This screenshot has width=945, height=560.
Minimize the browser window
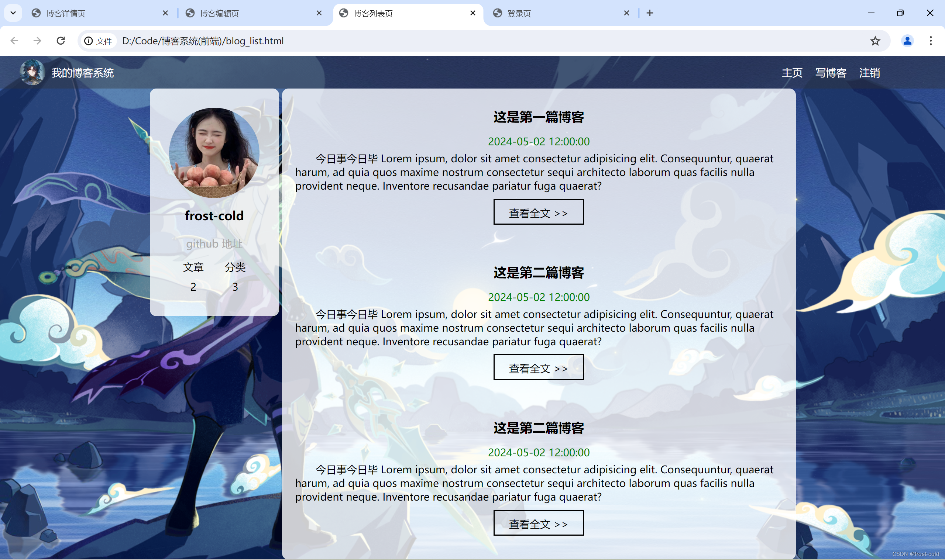[871, 13]
